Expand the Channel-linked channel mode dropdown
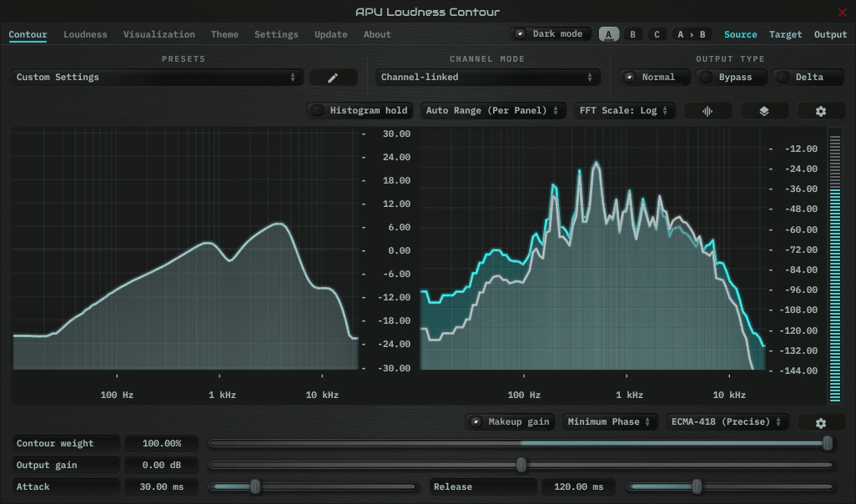 tap(487, 78)
